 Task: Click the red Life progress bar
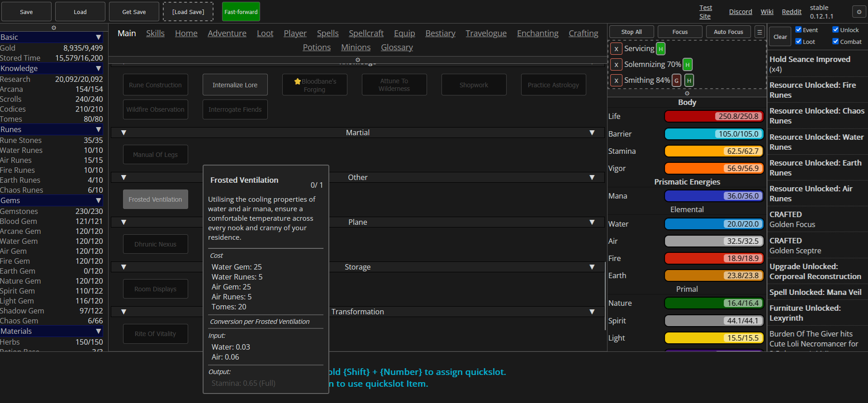click(714, 116)
